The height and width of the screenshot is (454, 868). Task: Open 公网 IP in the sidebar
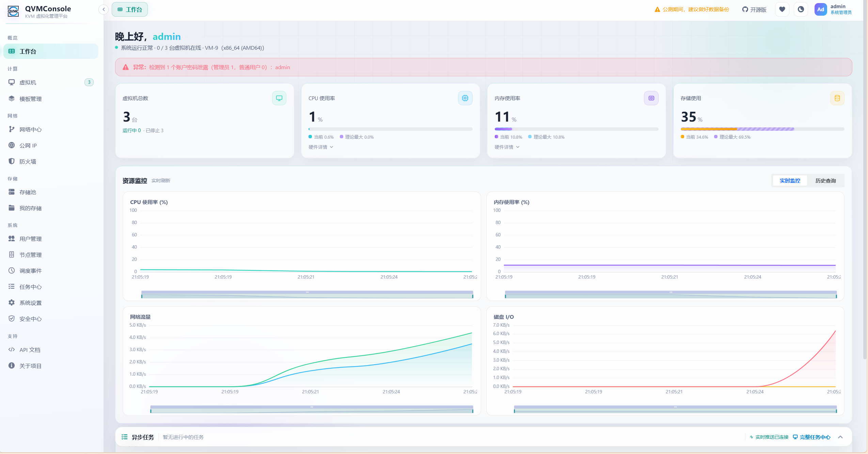coord(51,145)
